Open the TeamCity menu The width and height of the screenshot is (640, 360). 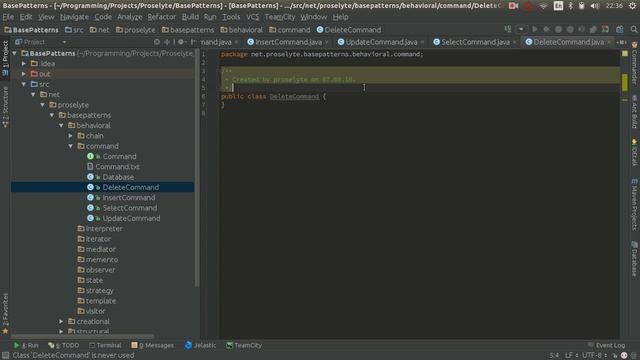coord(280,17)
